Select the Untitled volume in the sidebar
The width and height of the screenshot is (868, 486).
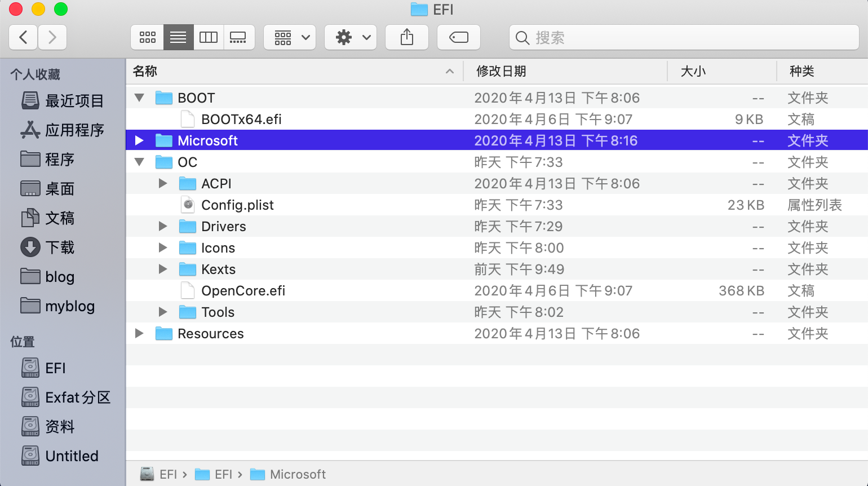[x=60, y=456]
